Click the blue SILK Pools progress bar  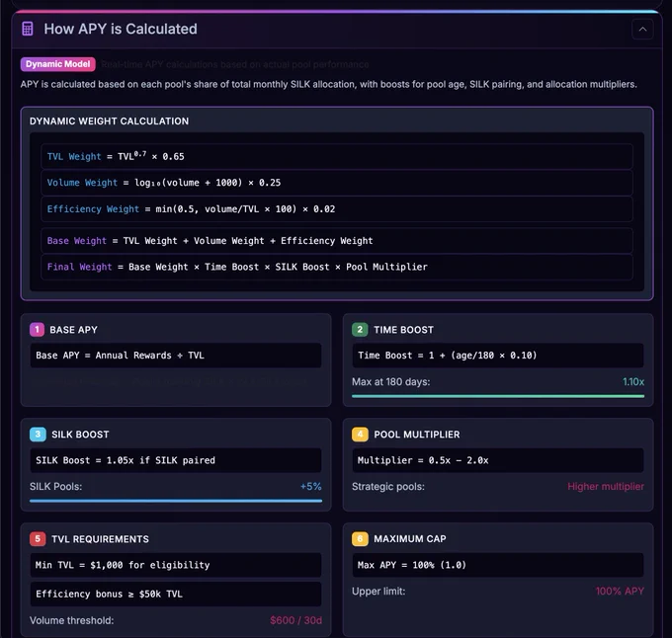pos(176,501)
